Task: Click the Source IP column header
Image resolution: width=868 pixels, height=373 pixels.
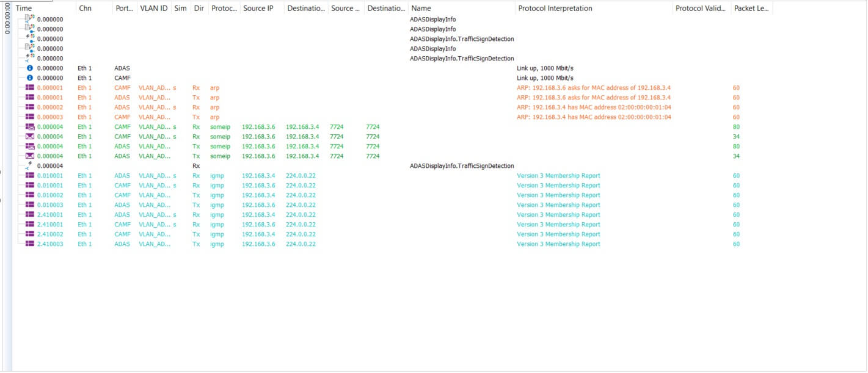Action: [x=258, y=9]
